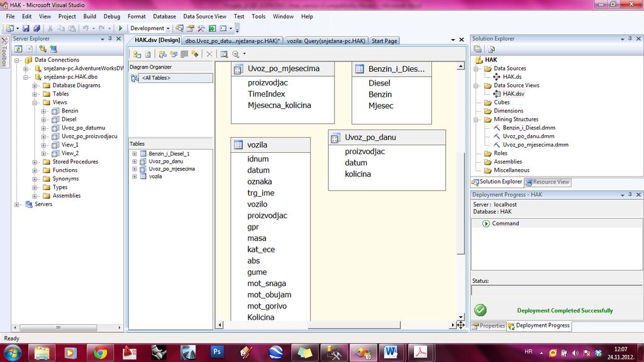Click the green Start Debugging arrow
Viewport: 644px width, 362px height.
point(120,28)
